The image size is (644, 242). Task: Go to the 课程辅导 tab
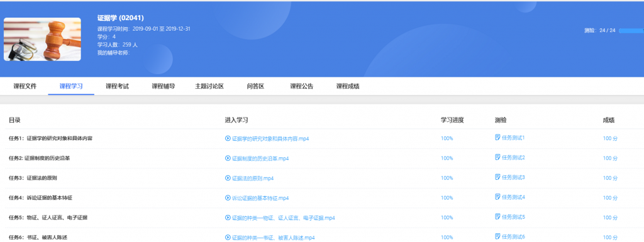[x=164, y=86]
